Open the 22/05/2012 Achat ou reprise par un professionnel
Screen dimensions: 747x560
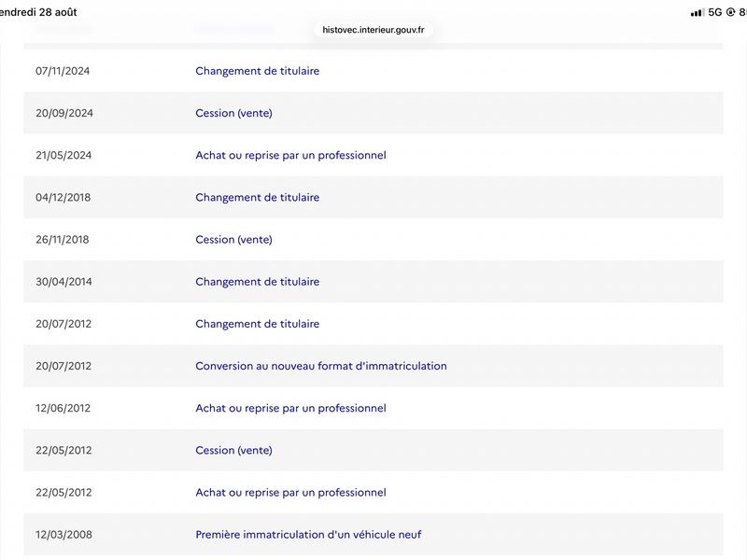click(x=290, y=493)
